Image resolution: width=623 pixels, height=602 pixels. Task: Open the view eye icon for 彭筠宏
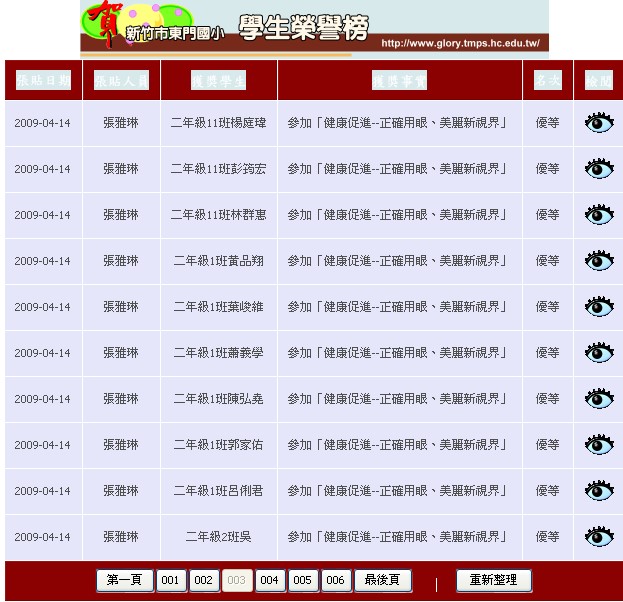599,169
